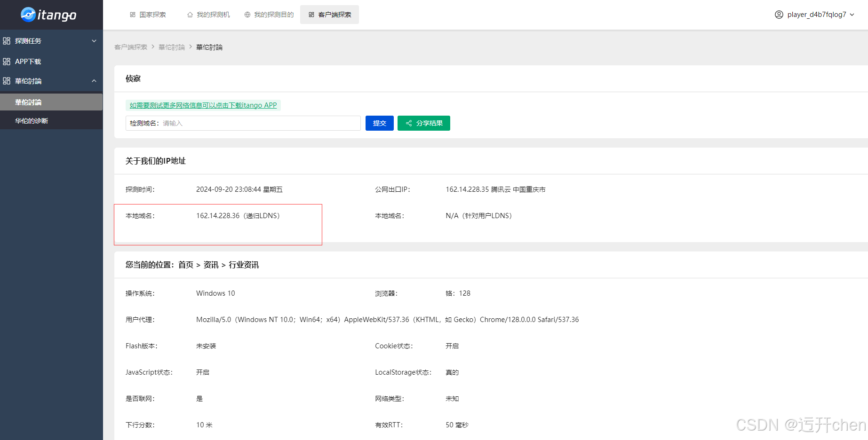The height and width of the screenshot is (440, 868).
Task: Expand the 探测任务 sidebar section
Action: pyautogui.click(x=94, y=40)
